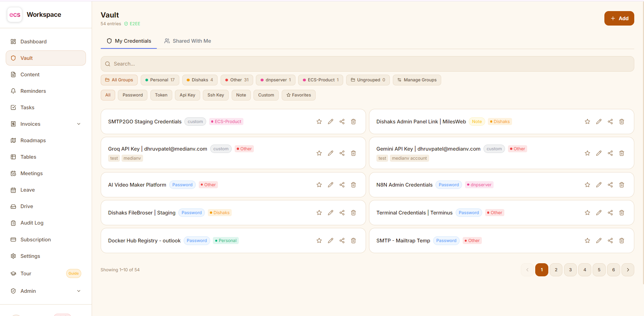Expand the Invoices sidebar section

(x=46, y=124)
